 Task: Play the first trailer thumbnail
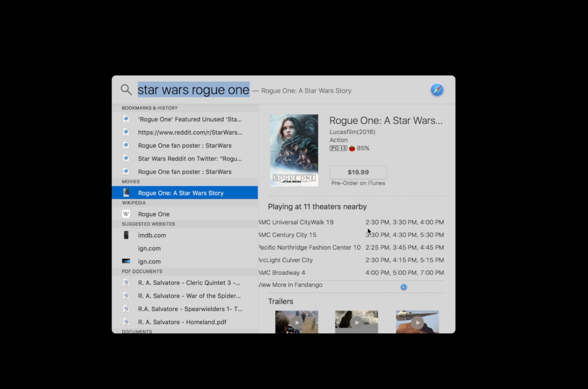(x=297, y=322)
